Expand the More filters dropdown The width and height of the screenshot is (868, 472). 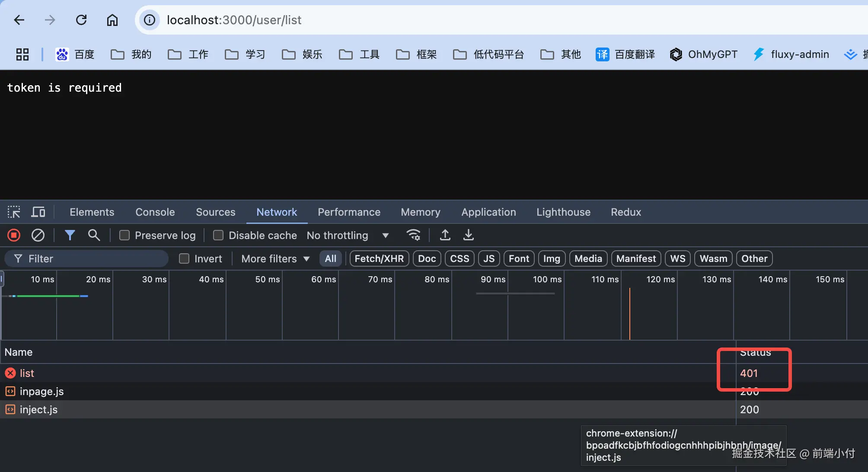click(275, 258)
